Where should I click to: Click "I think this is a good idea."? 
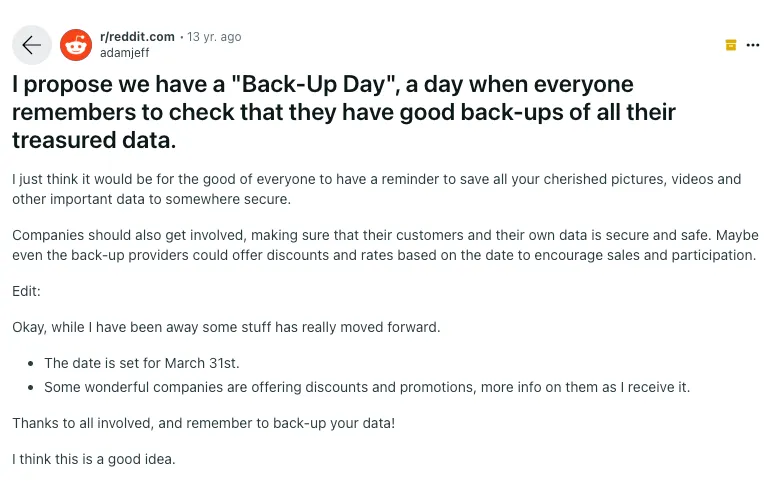93,459
